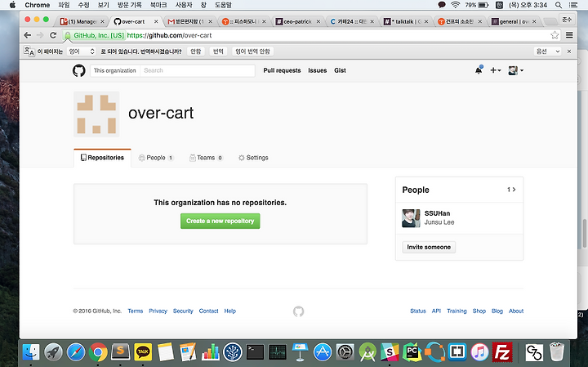Open Finder from the Dock
Image resolution: width=588 pixels, height=367 pixels.
tap(31, 352)
